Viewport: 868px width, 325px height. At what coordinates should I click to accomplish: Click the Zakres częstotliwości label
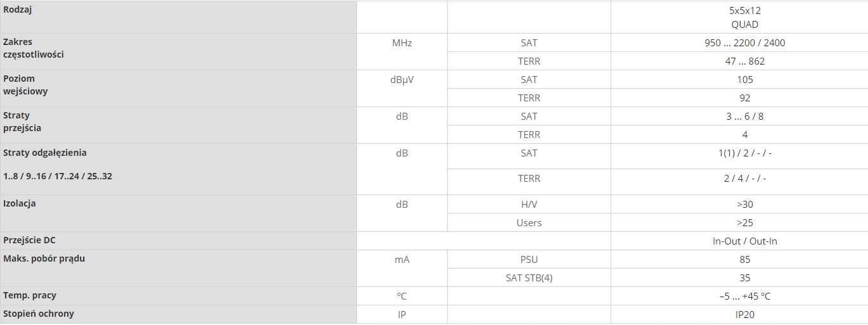point(33,48)
